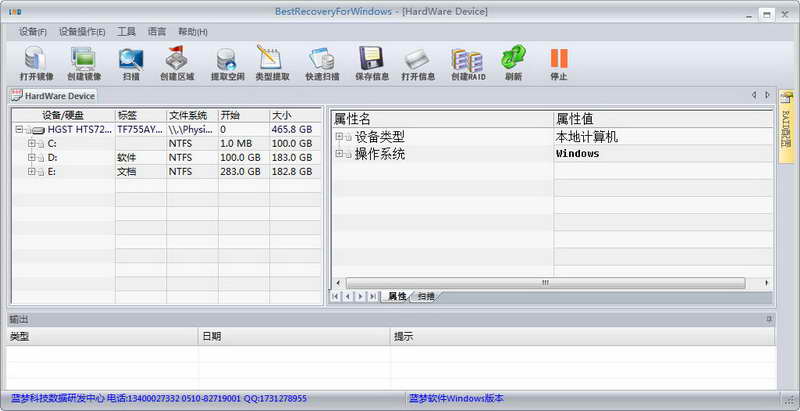The width and height of the screenshot is (800, 411).
Task: Click the 设备/硬盘 column header
Action: tap(64, 115)
